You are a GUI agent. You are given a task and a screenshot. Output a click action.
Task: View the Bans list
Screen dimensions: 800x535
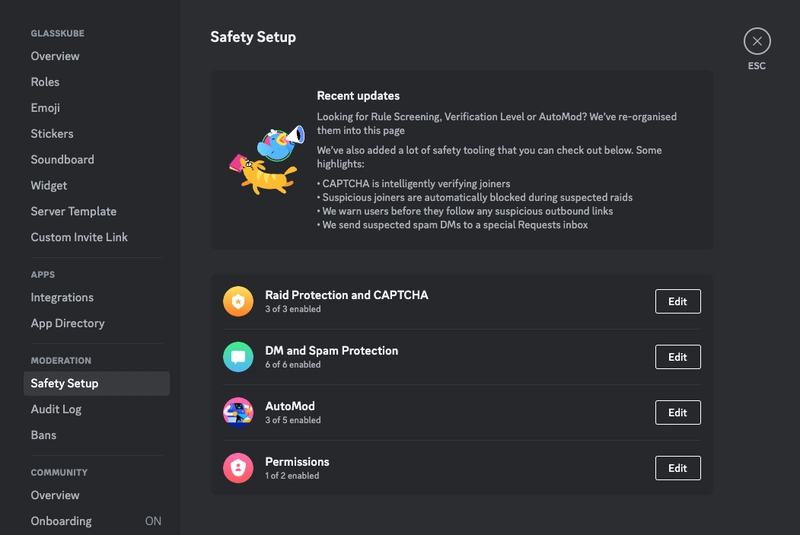tap(96, 435)
